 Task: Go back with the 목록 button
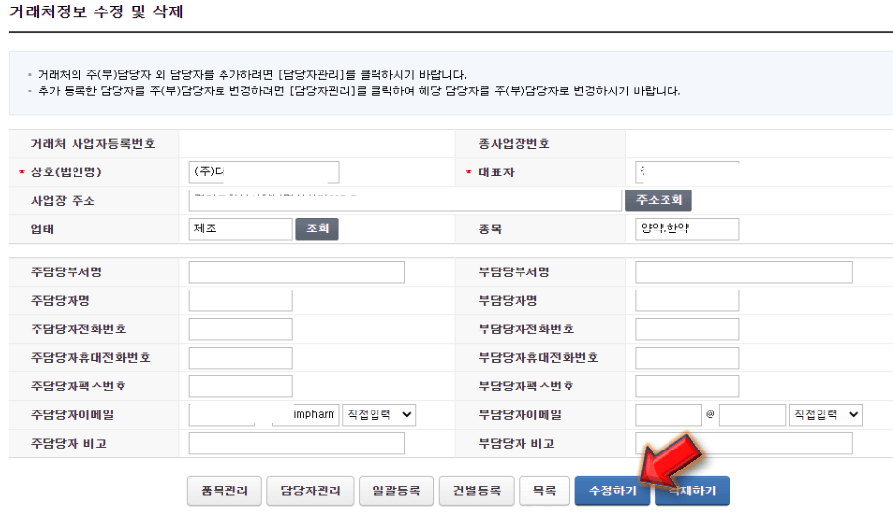click(x=544, y=491)
